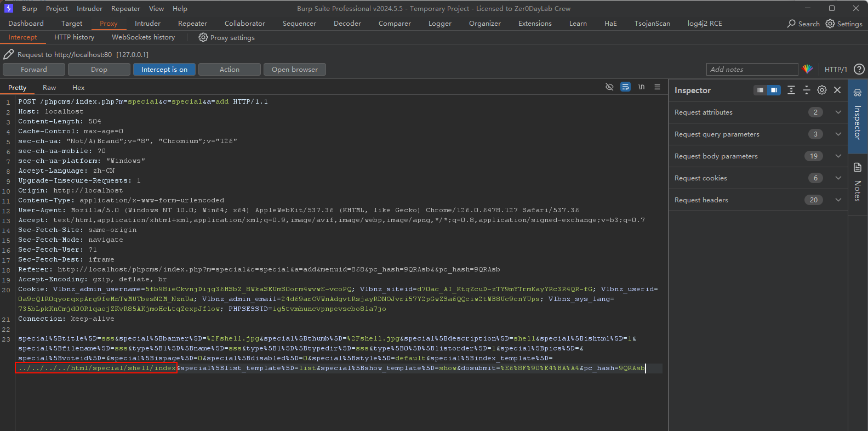Click the pencil edit target icon
The height and width of the screenshot is (431, 868).
[x=9, y=54]
